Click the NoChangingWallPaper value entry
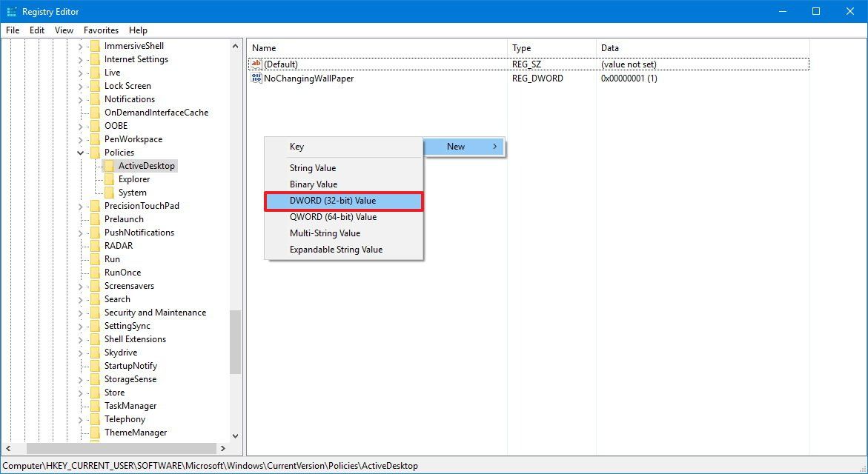 tap(308, 78)
